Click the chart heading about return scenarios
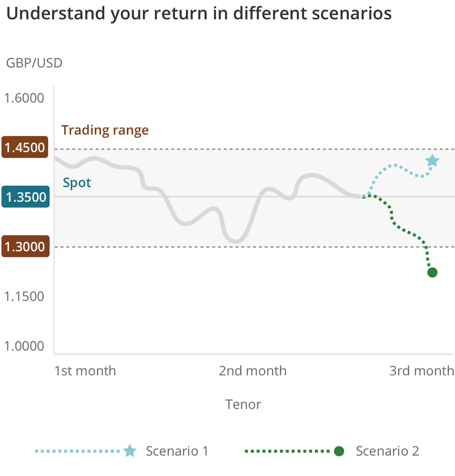 [199, 14]
